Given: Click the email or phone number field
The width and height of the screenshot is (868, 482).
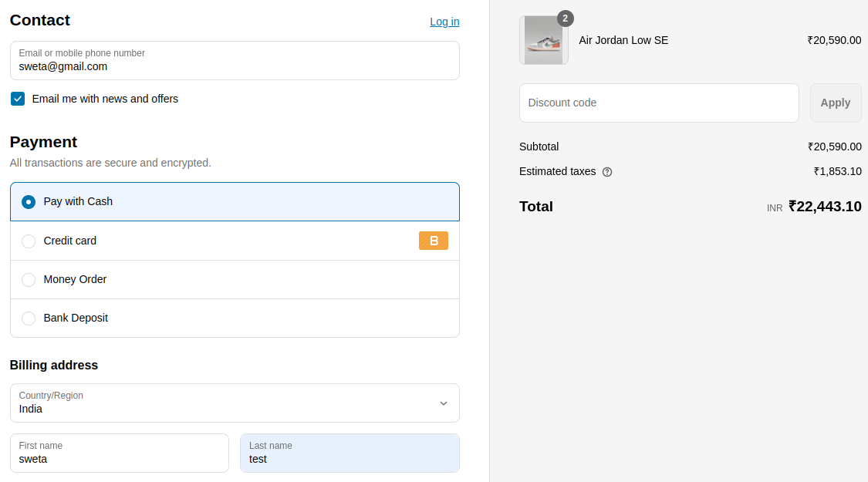Looking at the screenshot, I should 235,60.
